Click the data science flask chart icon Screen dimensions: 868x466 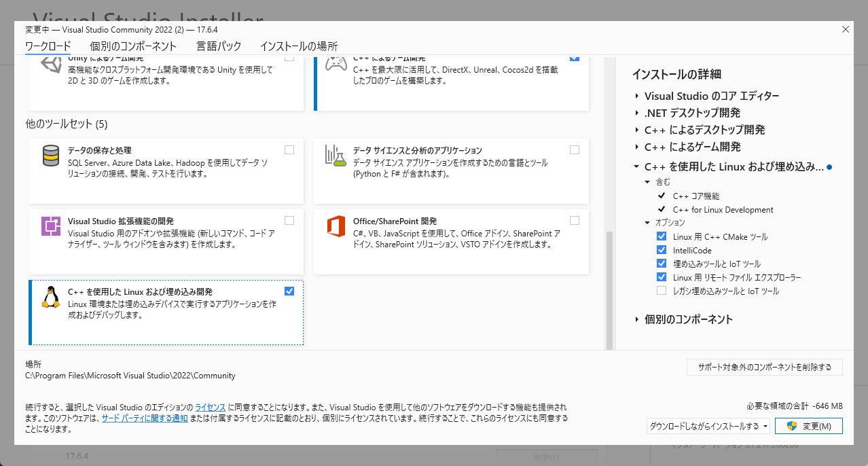[336, 156]
